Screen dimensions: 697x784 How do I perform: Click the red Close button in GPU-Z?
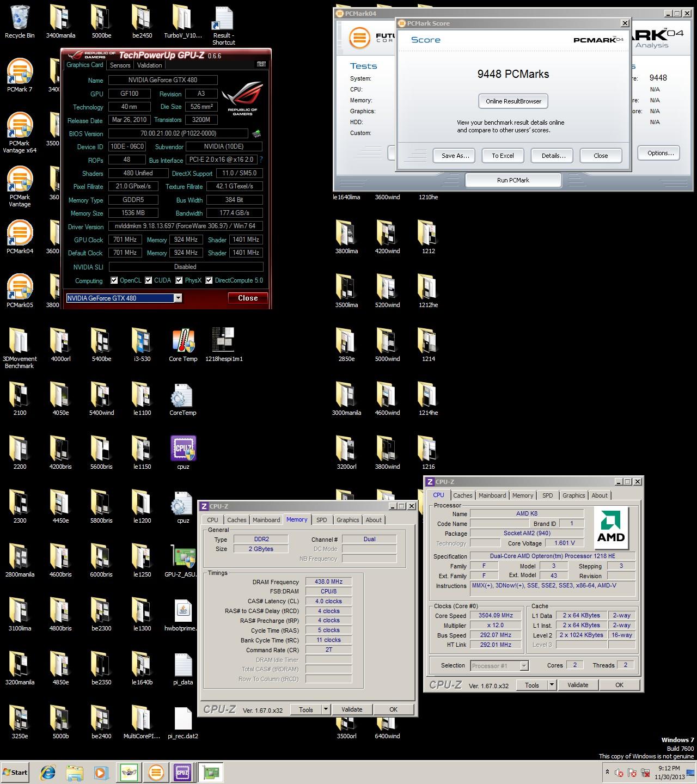248,298
